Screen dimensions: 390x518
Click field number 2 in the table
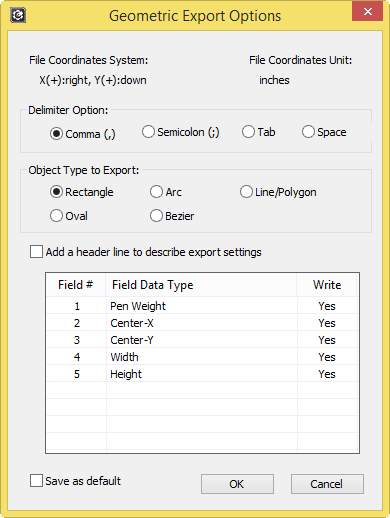[x=77, y=323]
